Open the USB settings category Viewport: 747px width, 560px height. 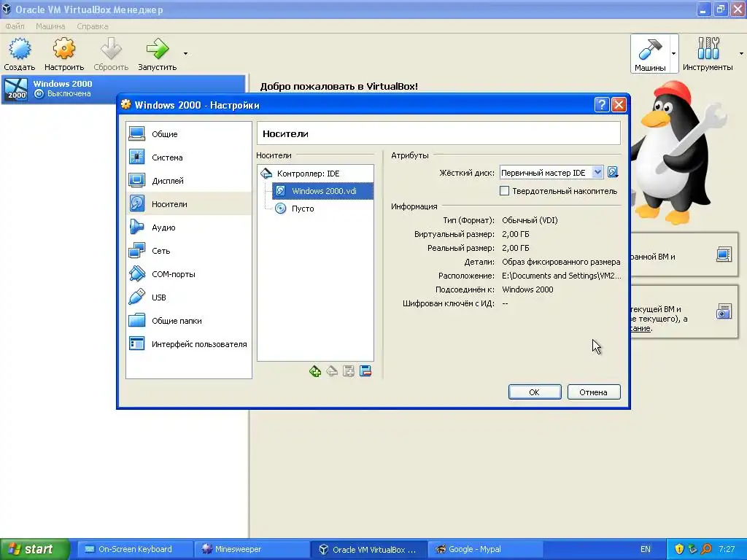[x=189, y=297]
